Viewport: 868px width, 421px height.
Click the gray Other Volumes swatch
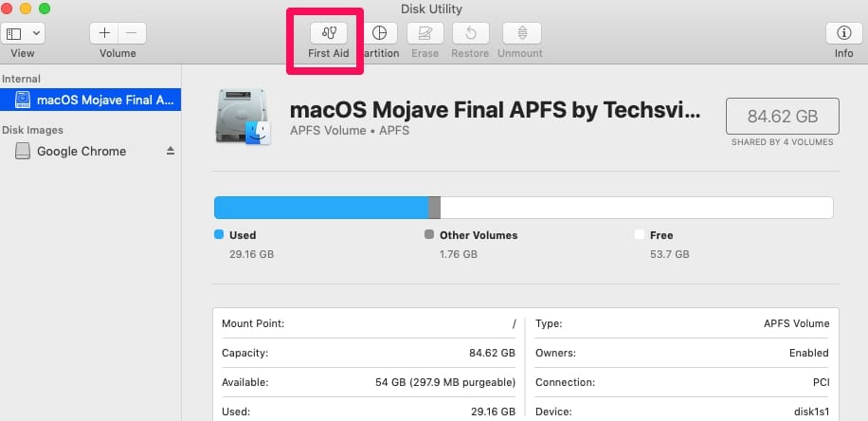point(429,234)
